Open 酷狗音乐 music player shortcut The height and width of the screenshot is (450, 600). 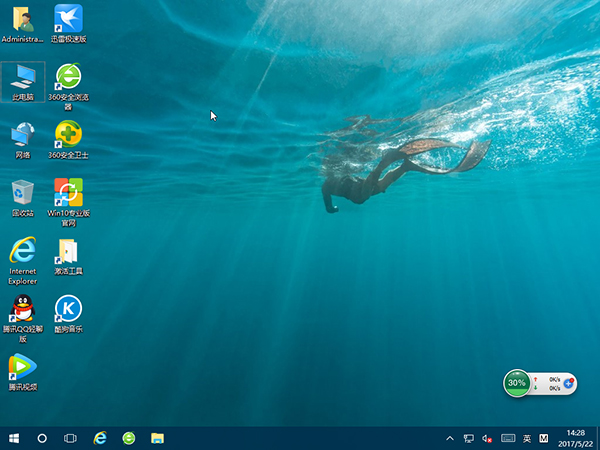click(x=68, y=309)
